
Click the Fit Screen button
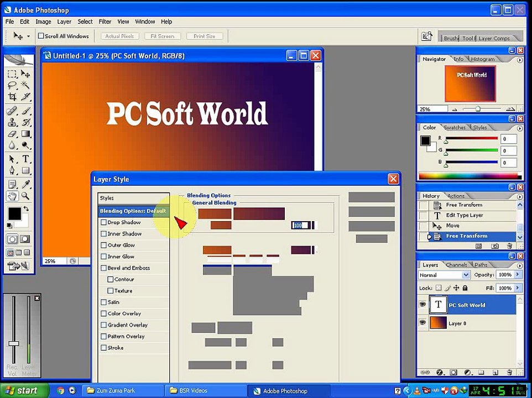click(163, 36)
